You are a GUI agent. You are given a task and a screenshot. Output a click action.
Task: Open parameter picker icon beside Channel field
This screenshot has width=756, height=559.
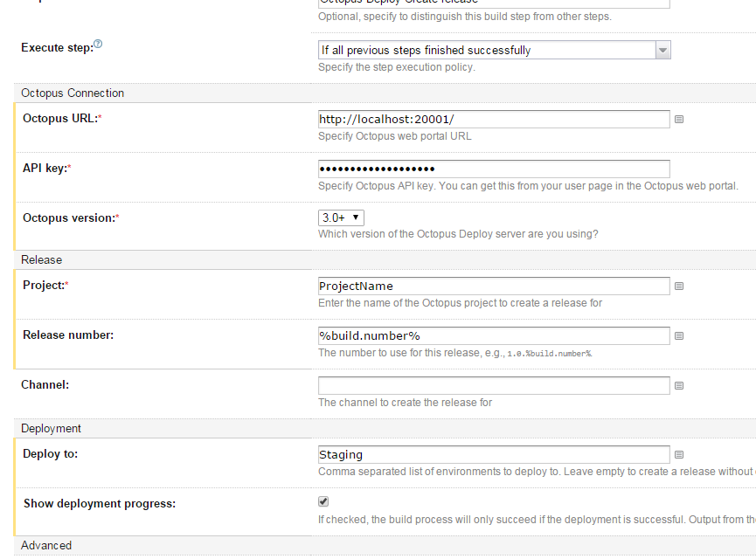coord(679,385)
